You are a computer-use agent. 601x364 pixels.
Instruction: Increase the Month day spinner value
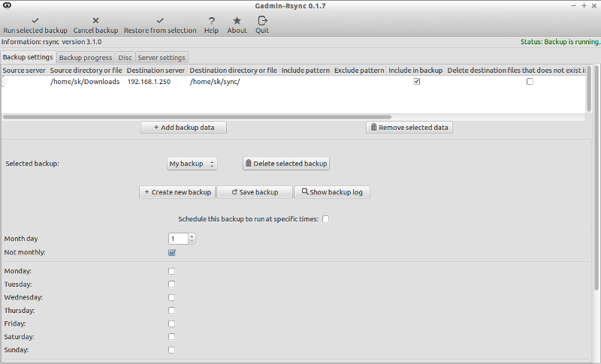(x=192, y=236)
